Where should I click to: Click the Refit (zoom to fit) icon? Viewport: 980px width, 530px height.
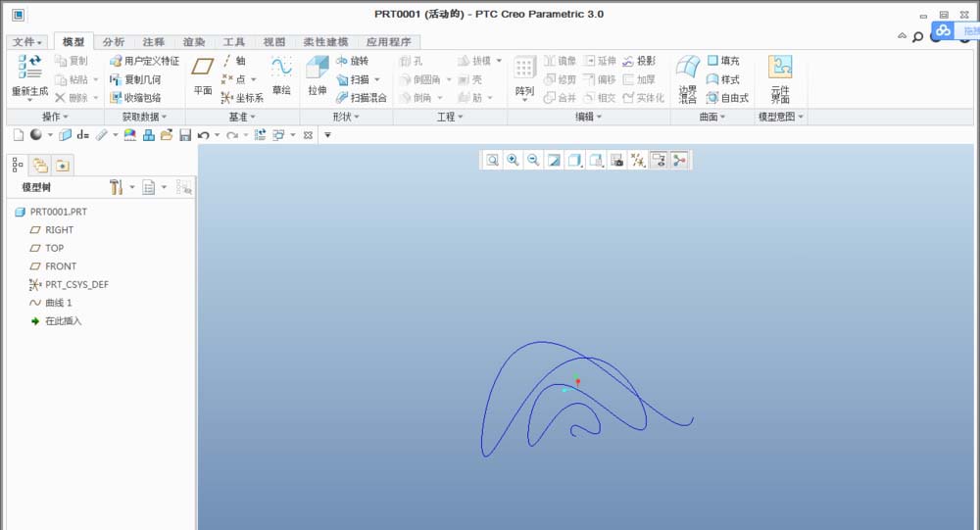[493, 161]
